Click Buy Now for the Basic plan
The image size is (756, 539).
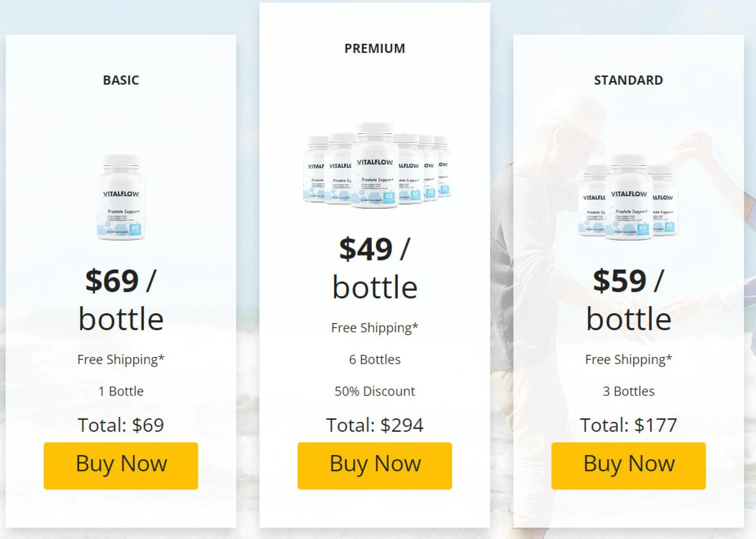click(x=120, y=465)
